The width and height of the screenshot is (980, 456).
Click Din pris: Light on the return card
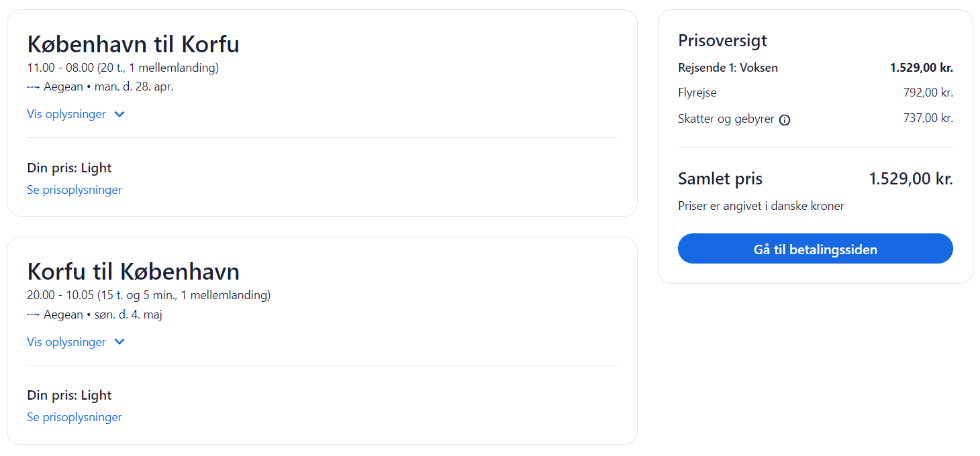click(69, 396)
